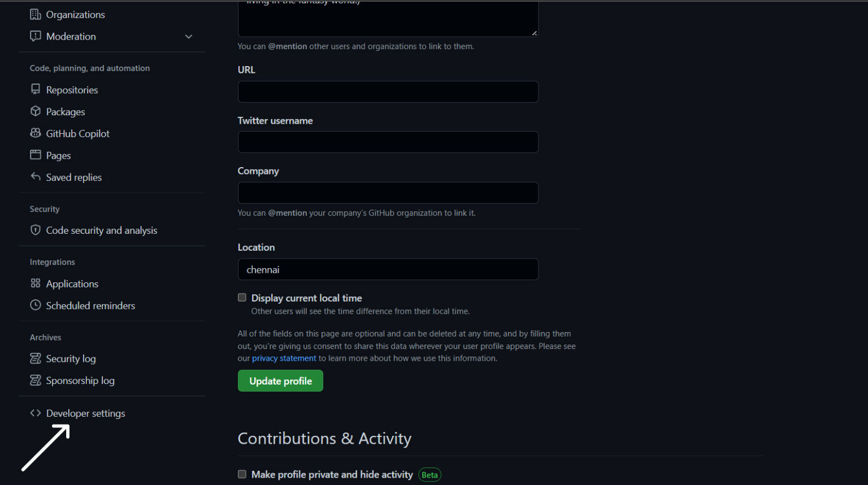The height and width of the screenshot is (485, 868).
Task: Click the Scheduled reminders clock icon
Action: tap(36, 305)
